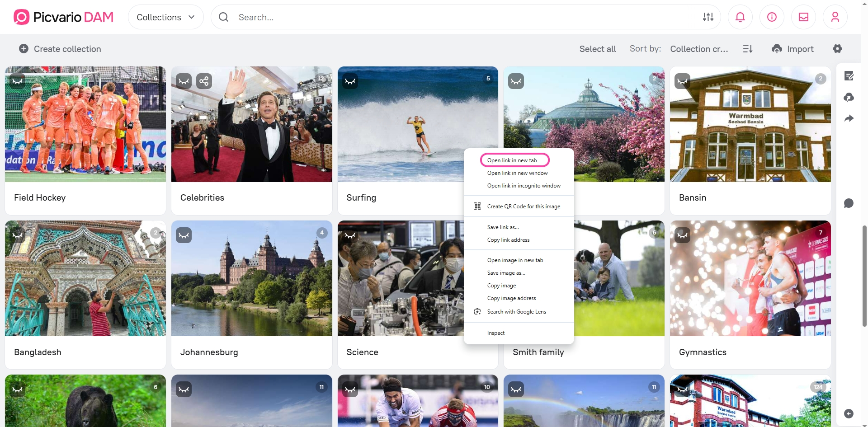
Task: Open the Bangladesh mosque thumbnail
Action: point(85,278)
